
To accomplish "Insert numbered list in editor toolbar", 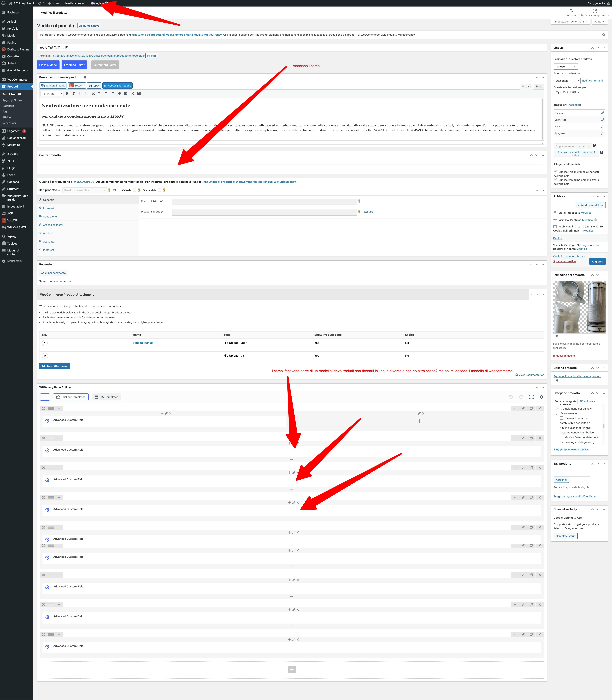I will (87, 94).
